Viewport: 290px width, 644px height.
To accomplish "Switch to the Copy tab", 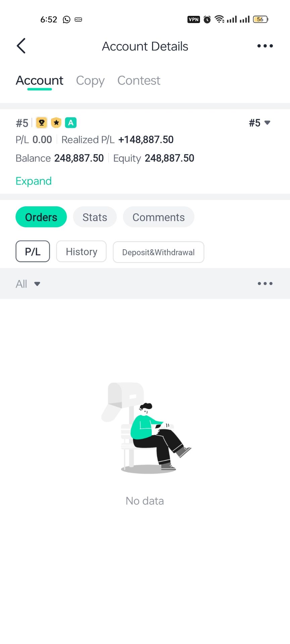I will (90, 80).
